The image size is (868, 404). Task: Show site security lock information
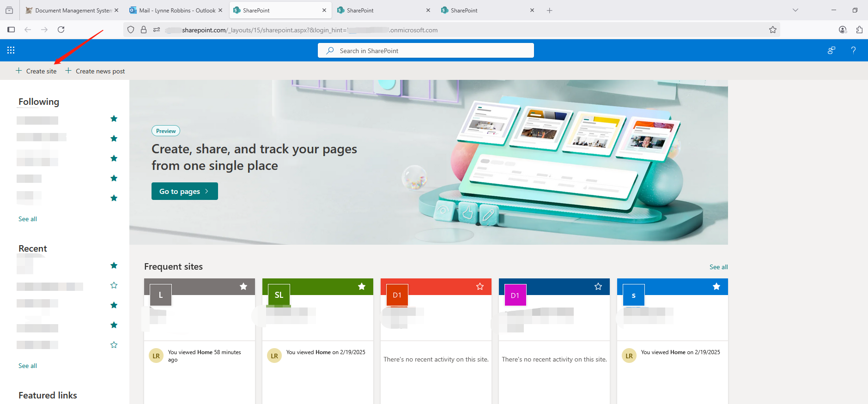(144, 30)
